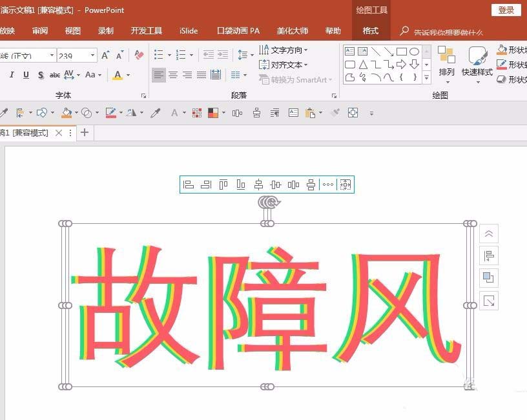Viewport: 527px width, 420px height.
Task: Open the 视图 (View) menu tab
Action: (x=72, y=30)
